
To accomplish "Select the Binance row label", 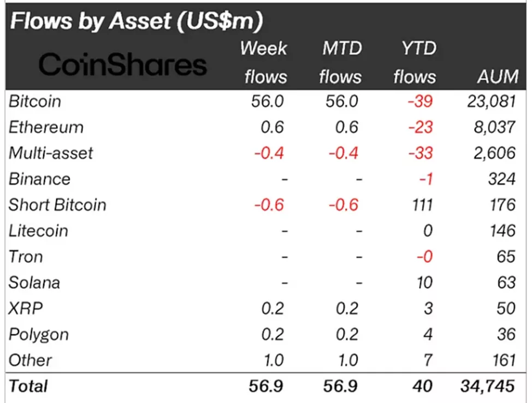I will click(x=39, y=179).
